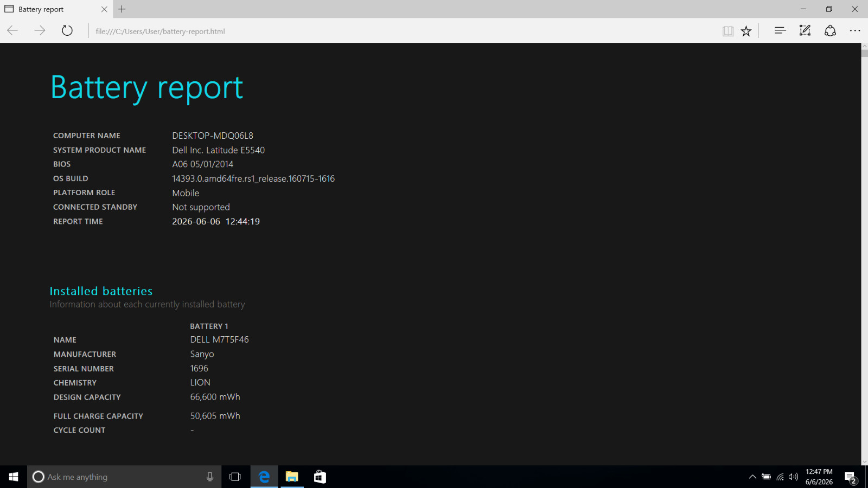The width and height of the screenshot is (868, 488).
Task: Open File Explorer from the taskbar
Action: tap(292, 477)
